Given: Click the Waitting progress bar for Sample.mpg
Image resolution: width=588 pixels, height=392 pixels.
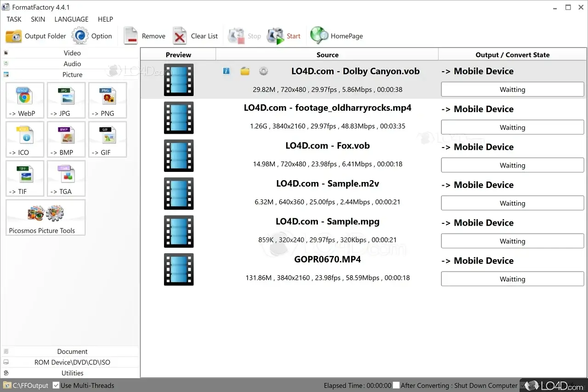Looking at the screenshot, I should [x=513, y=241].
